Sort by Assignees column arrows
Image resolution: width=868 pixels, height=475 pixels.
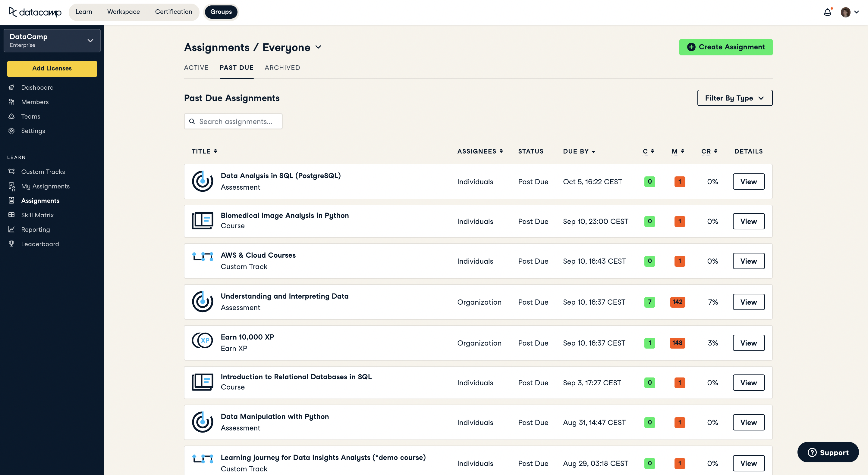(501, 151)
